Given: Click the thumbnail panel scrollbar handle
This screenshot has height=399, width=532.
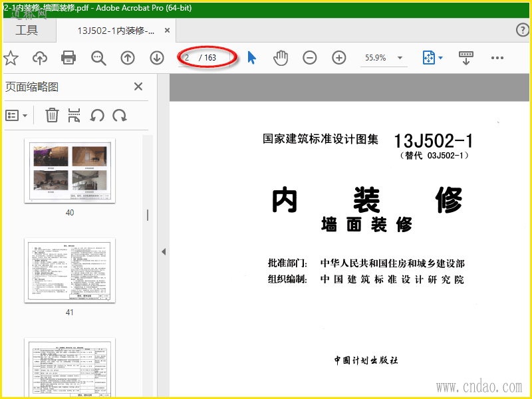Looking at the screenshot, I should [x=147, y=215].
